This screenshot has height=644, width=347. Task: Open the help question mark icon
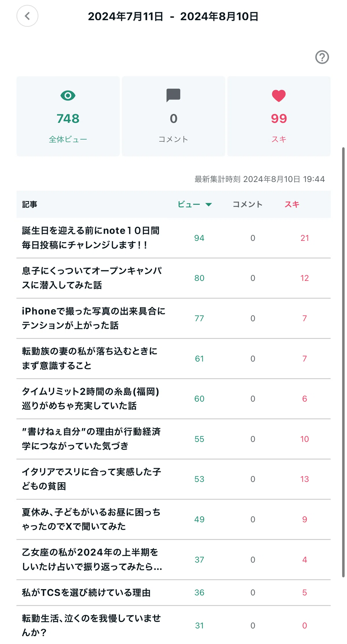pyautogui.click(x=322, y=57)
